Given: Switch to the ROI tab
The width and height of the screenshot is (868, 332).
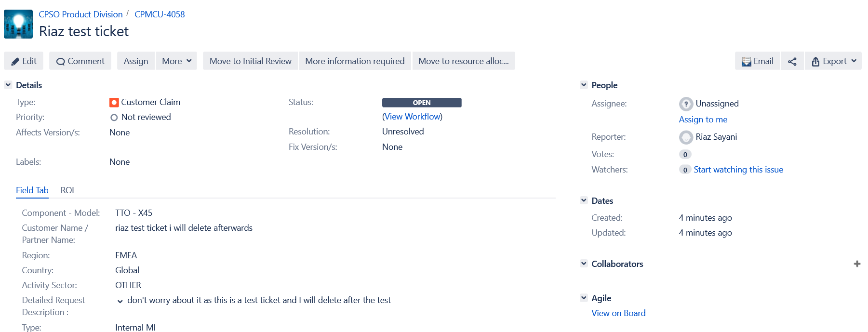Looking at the screenshot, I should click(x=67, y=190).
